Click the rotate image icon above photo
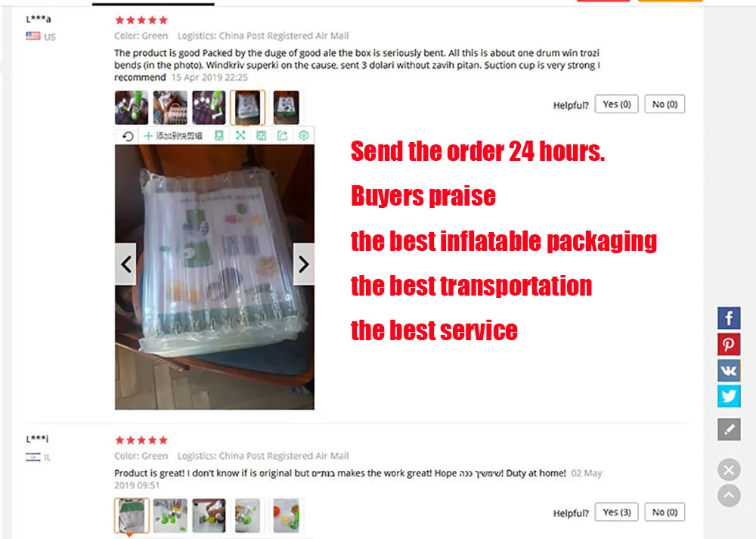This screenshot has height=539, width=756. [x=128, y=136]
